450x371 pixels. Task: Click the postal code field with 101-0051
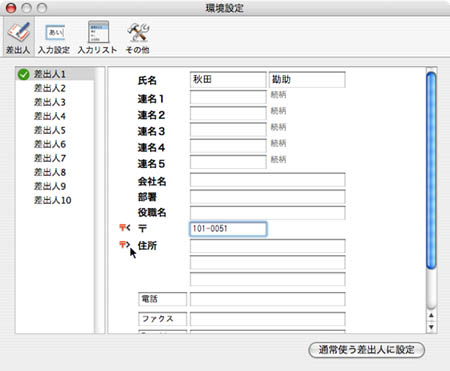tap(228, 229)
